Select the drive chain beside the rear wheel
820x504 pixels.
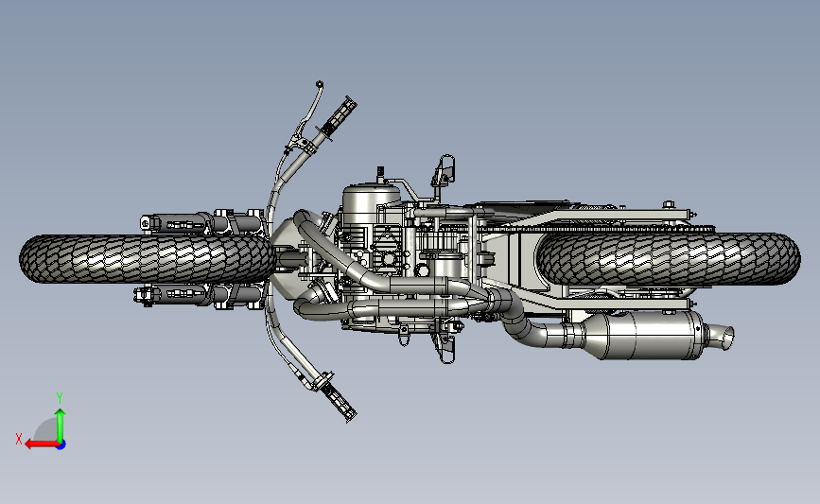[x=596, y=229]
